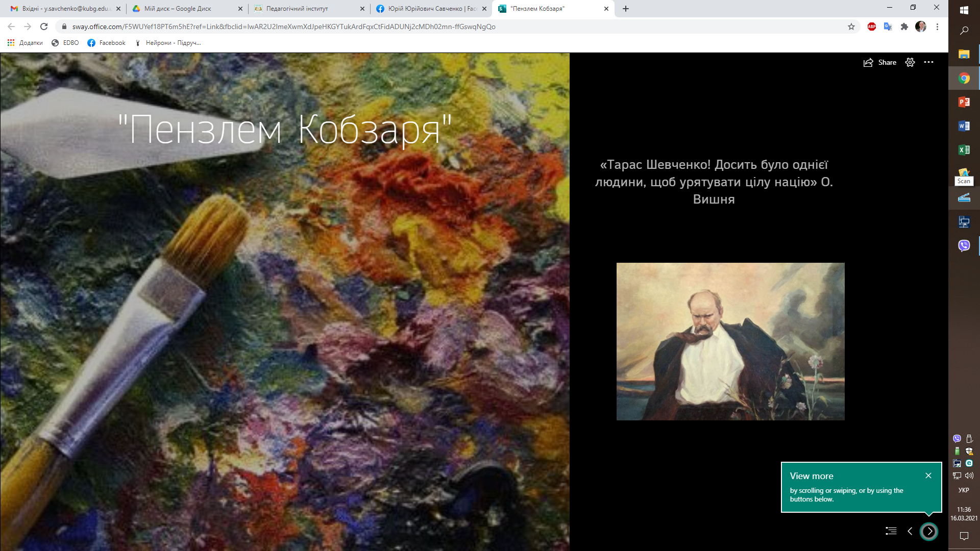Go back with the previous section arrow
980x551 pixels.
[x=910, y=531]
